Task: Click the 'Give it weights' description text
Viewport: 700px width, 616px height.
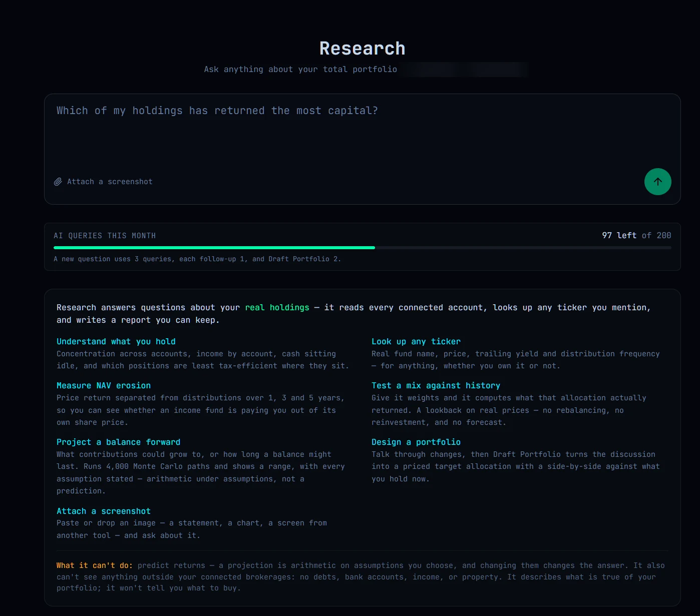Action: coord(509,410)
